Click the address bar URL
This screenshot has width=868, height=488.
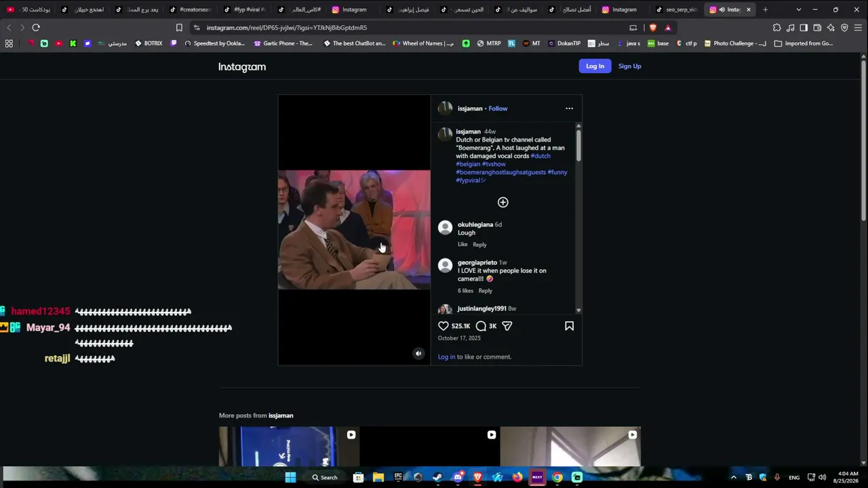286,28
